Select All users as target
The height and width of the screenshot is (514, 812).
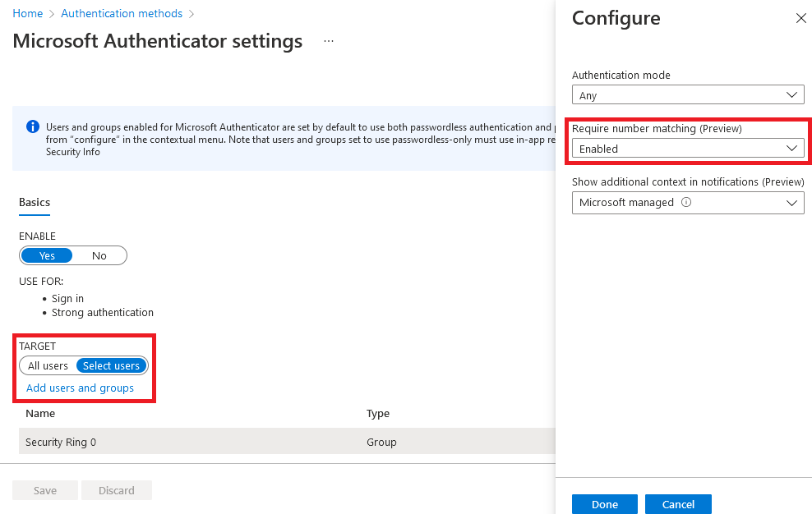pos(48,366)
